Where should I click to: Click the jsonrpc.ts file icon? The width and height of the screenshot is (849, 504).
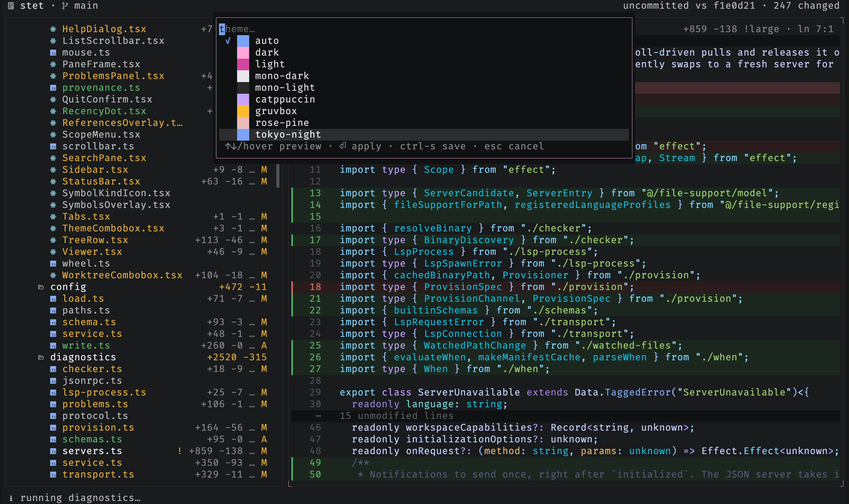pos(53,381)
